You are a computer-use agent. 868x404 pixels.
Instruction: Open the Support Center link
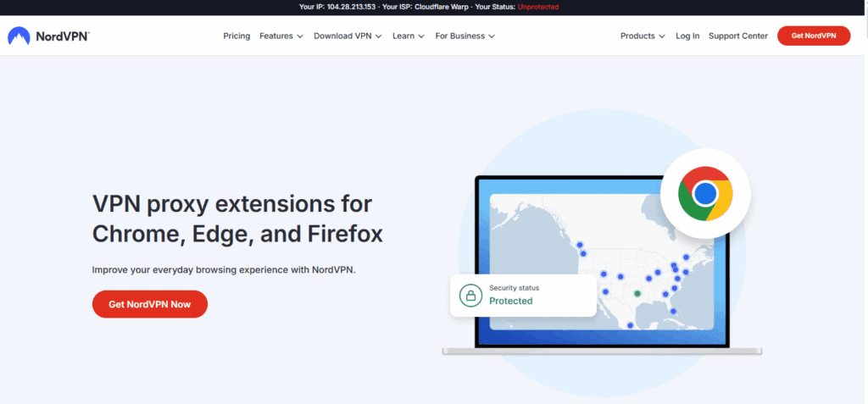click(737, 36)
